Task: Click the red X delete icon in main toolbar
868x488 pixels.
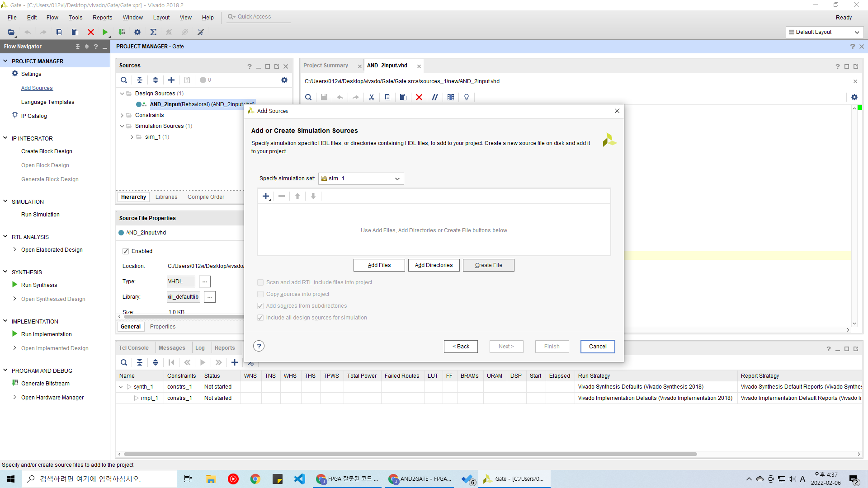Action: [x=90, y=32]
